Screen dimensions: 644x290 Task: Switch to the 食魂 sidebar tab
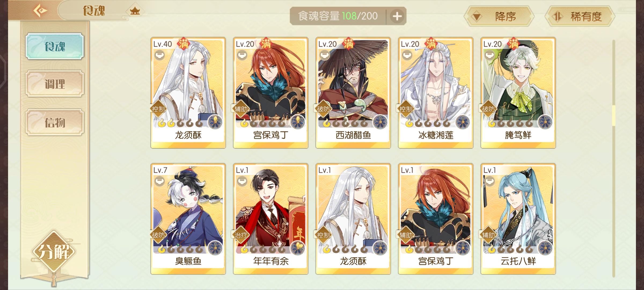pos(55,46)
